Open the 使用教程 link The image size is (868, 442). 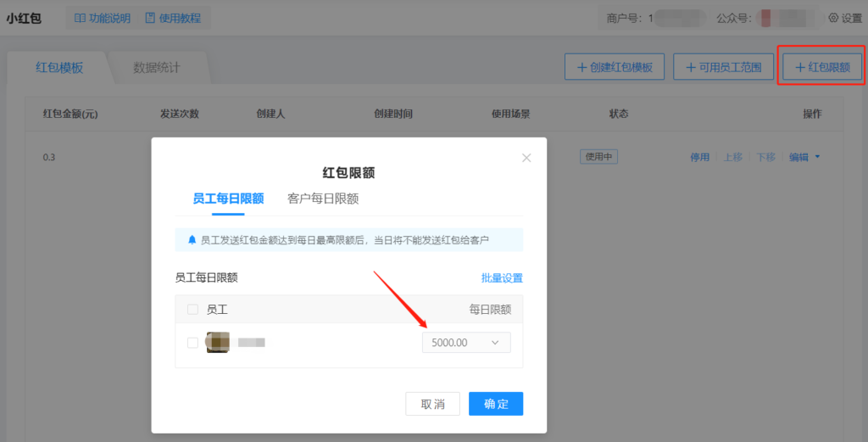click(173, 19)
